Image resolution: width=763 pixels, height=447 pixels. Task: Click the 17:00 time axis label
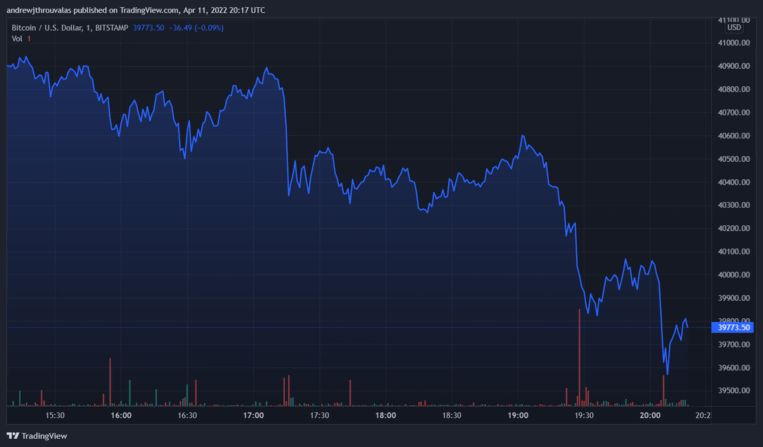click(x=253, y=414)
